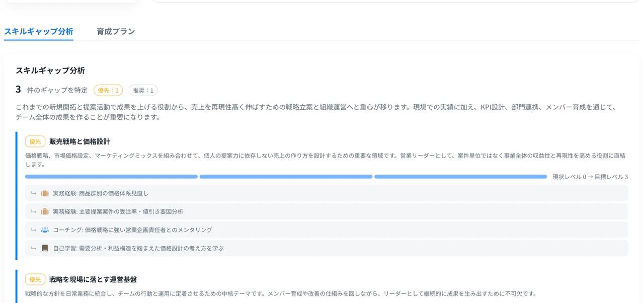Screen dimensions: 644x303
Task: Open the 育成プラン tab
Action: pyautogui.click(x=116, y=31)
